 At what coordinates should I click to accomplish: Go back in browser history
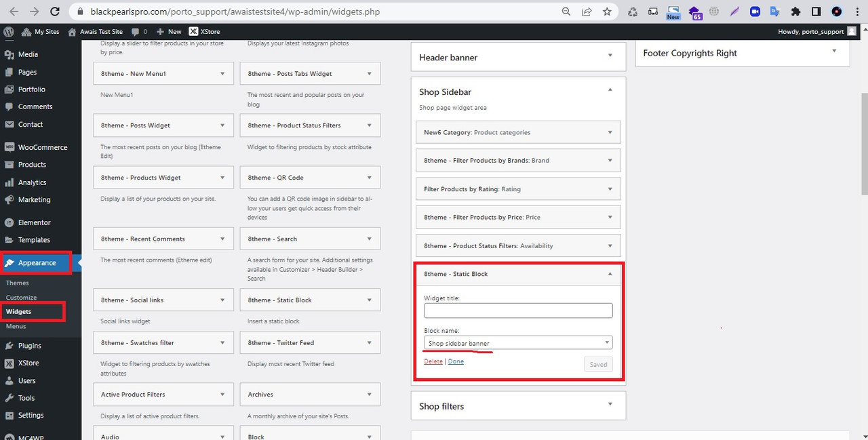click(x=16, y=12)
